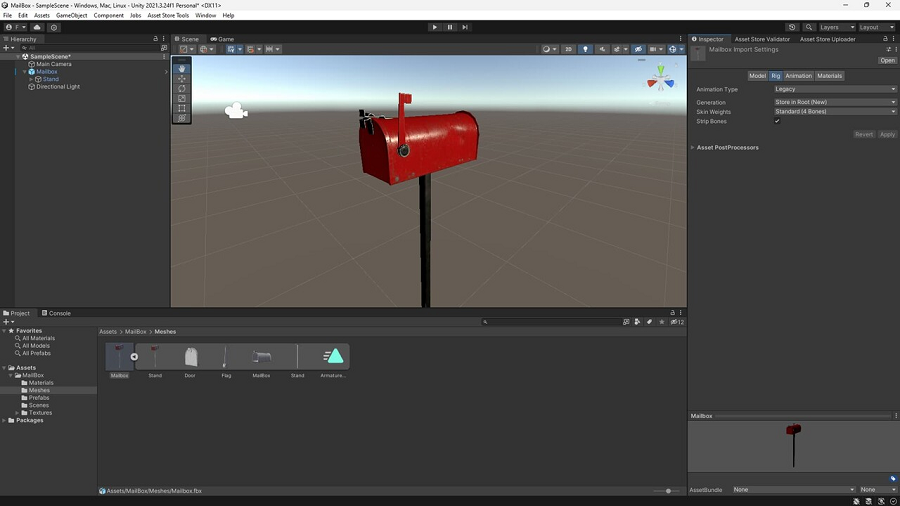Click the Step forward button
900x506 pixels.
coord(465,27)
